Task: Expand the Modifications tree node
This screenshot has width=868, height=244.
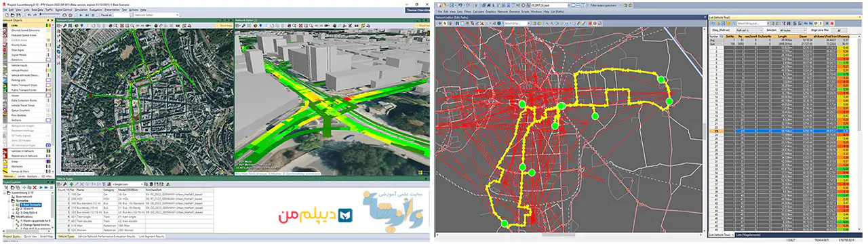Action: [x=9, y=217]
